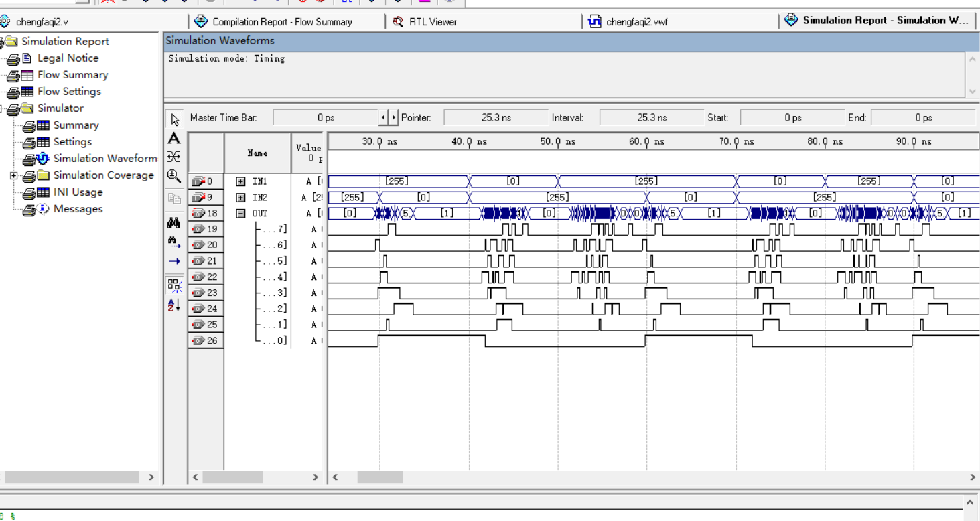This screenshot has height=521, width=980.
Task: Click the report tree scrollbar right arrow
Action: pos(151,477)
